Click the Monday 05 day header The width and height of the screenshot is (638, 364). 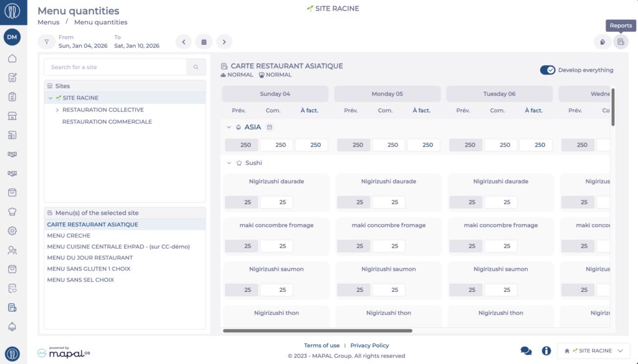388,94
